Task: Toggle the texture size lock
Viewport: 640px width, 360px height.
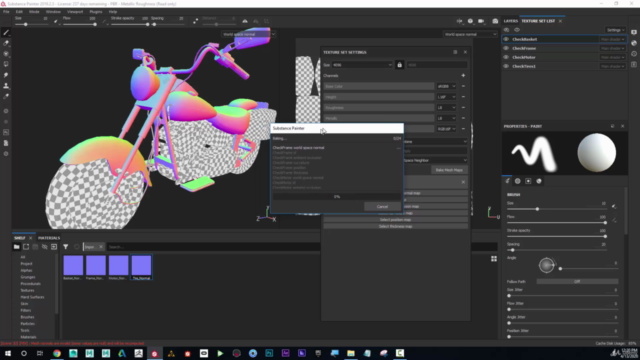Action: tap(400, 65)
